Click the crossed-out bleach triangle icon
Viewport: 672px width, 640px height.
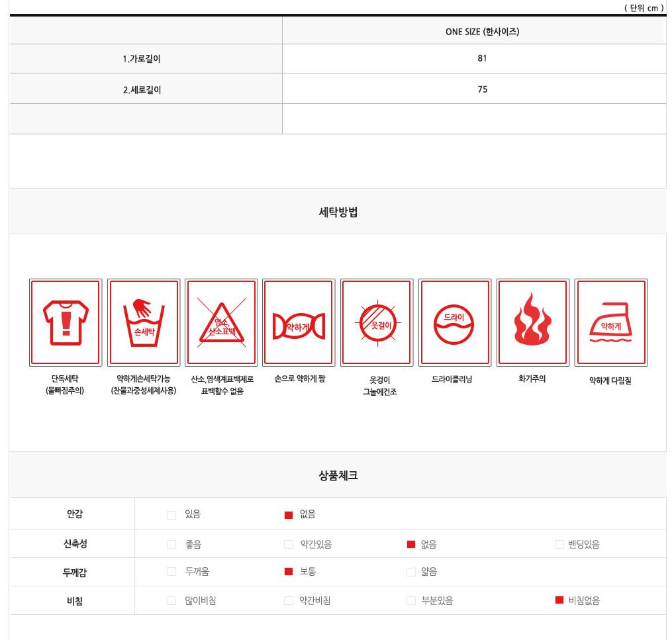[x=221, y=322]
